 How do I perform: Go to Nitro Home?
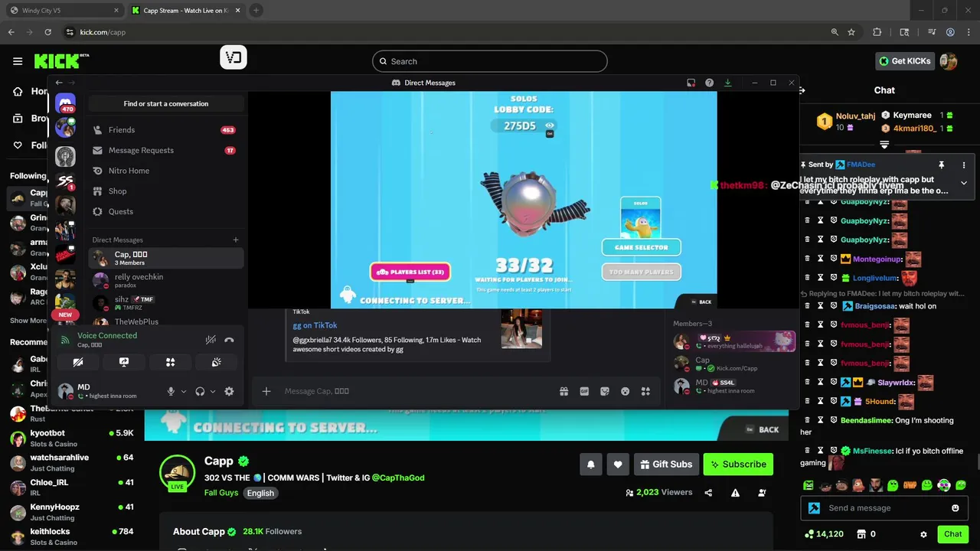166,171
